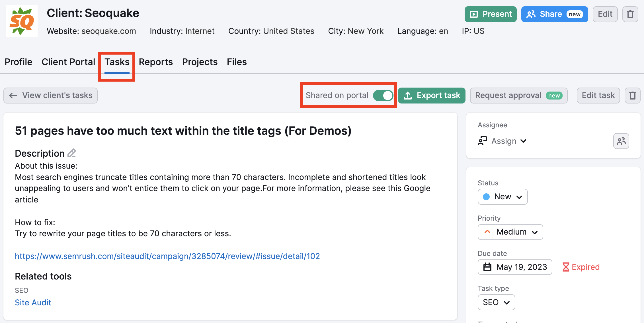Switch to the Files tab
The width and height of the screenshot is (644, 323).
point(237,62)
